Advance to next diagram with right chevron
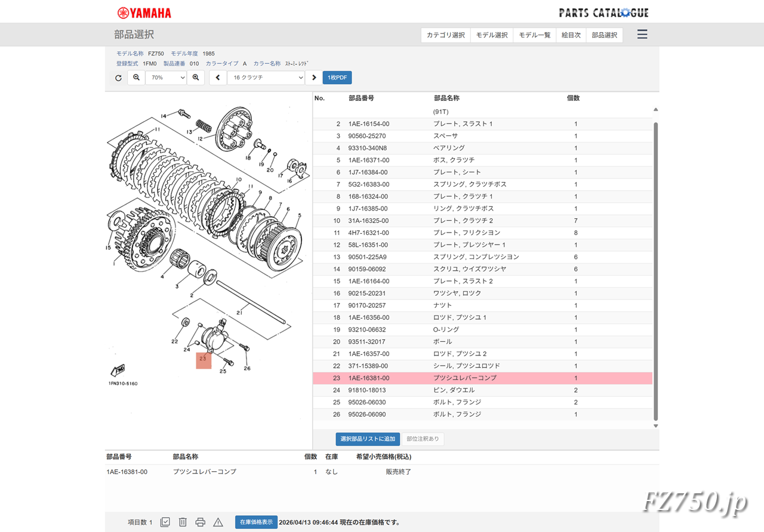764x532 pixels. 314,78
